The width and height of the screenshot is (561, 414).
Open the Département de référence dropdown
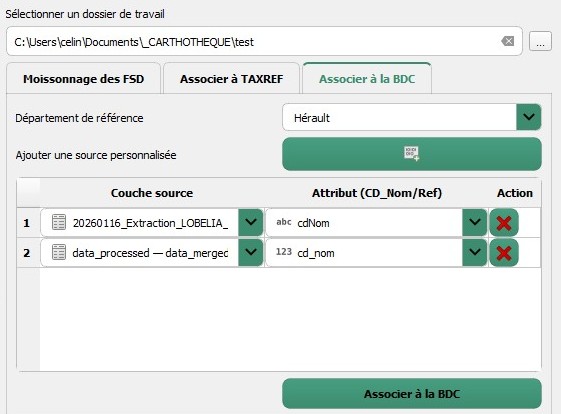(x=528, y=117)
